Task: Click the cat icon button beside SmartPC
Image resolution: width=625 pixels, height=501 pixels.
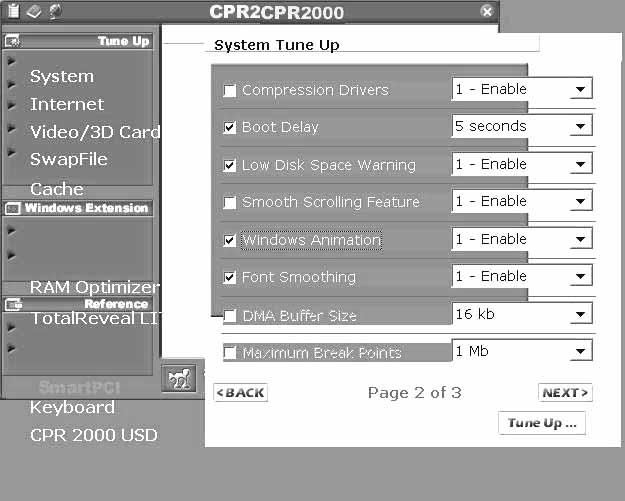Action: [181, 380]
